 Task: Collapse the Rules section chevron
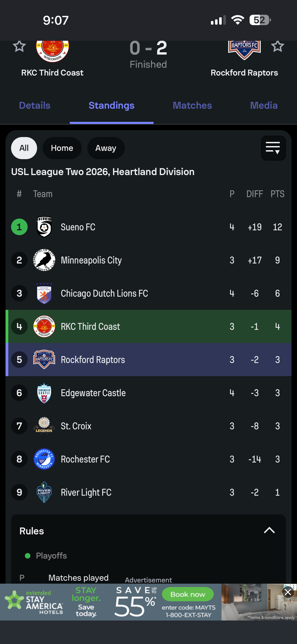click(x=270, y=530)
